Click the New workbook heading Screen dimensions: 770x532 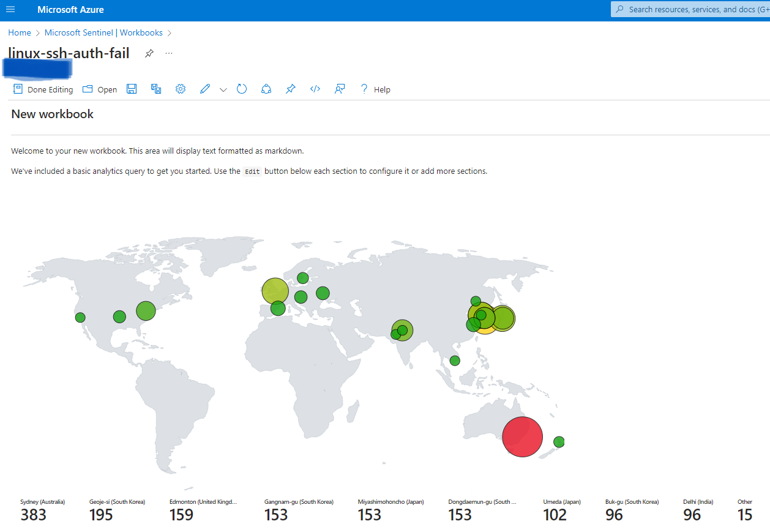(53, 114)
